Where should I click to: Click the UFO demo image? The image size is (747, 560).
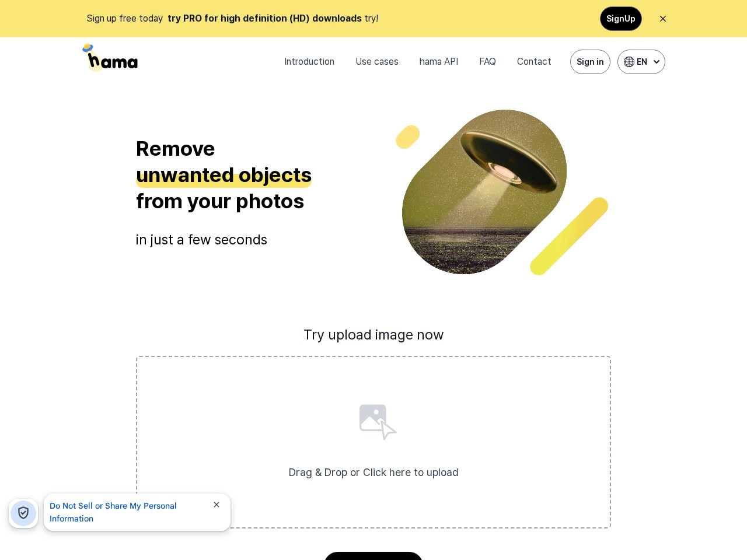coord(484,192)
